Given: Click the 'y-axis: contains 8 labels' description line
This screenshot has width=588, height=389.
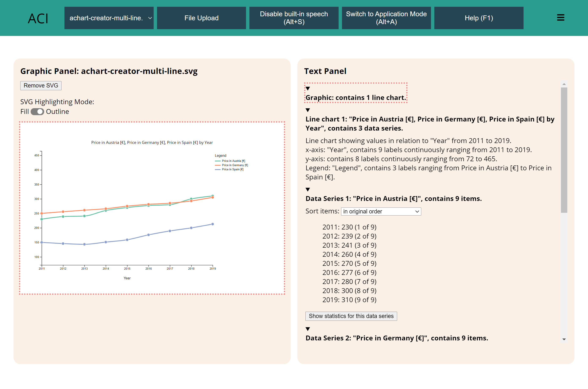Looking at the screenshot, I should coord(401,159).
